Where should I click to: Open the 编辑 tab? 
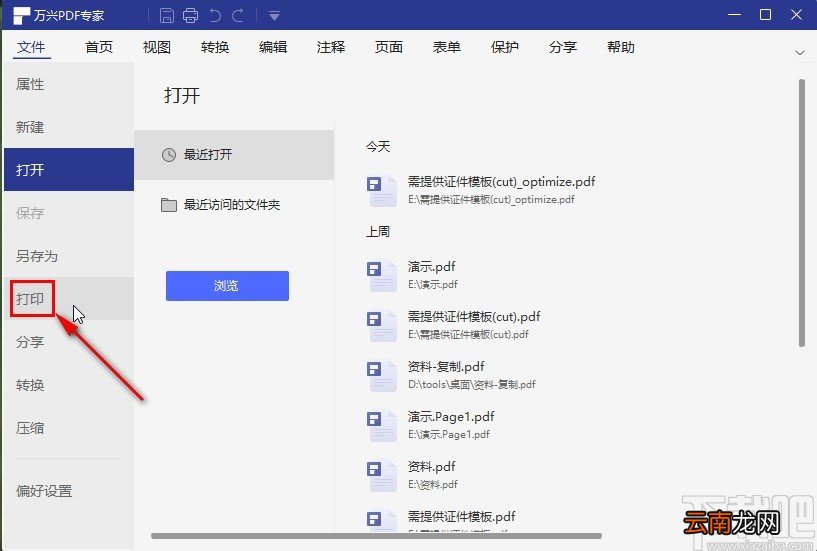click(273, 47)
